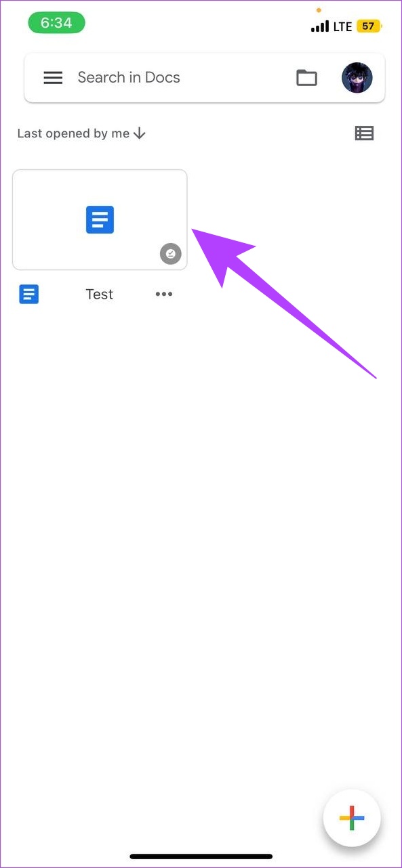
Task: Open the three-dot options for Test
Action: (164, 294)
